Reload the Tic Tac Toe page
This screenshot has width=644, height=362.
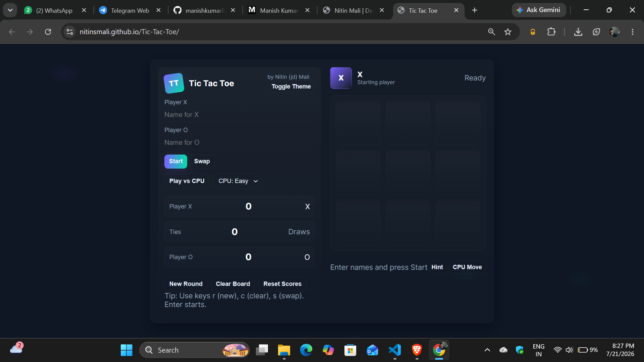point(48,32)
